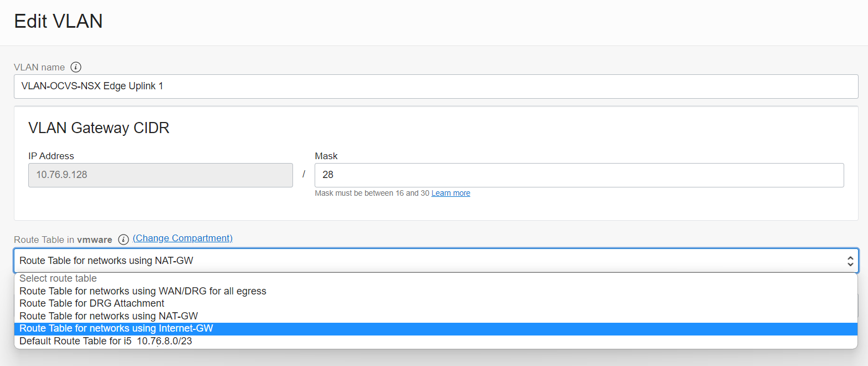
Task: Click the VLAN Gateway CIDR heading
Action: pyautogui.click(x=99, y=128)
